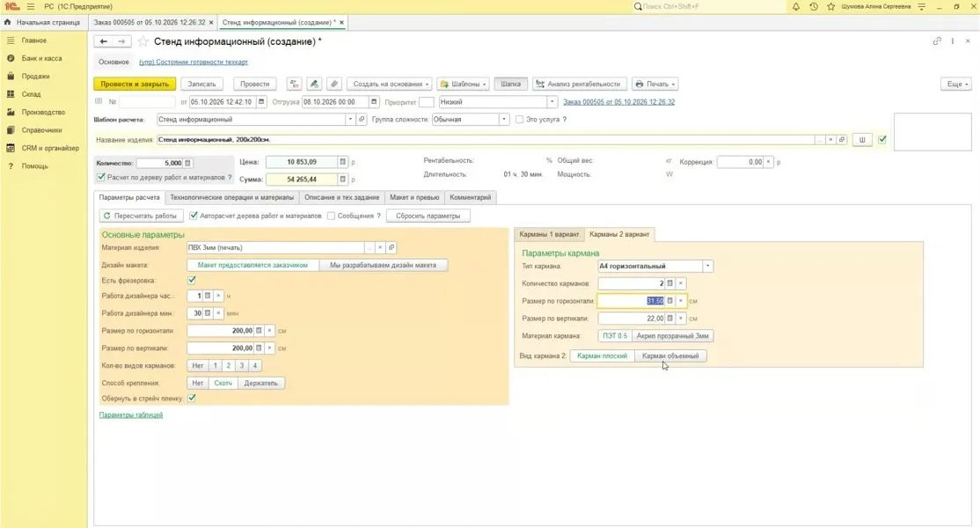
Task: Open the Параметры таблицей link
Action: [x=131, y=414]
